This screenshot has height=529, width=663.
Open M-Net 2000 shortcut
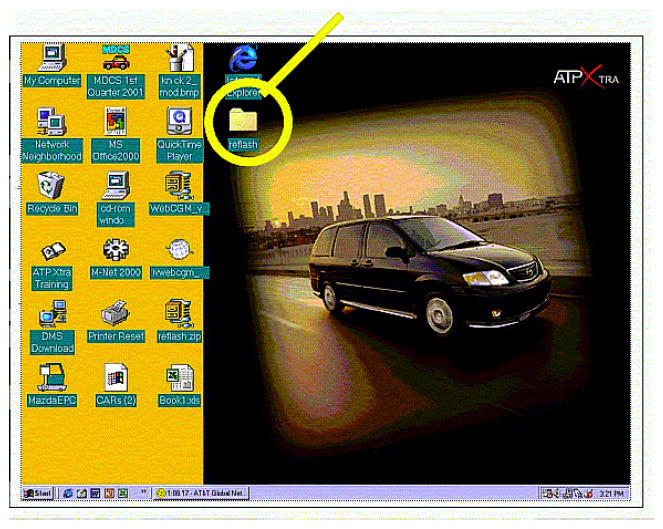click(x=116, y=250)
